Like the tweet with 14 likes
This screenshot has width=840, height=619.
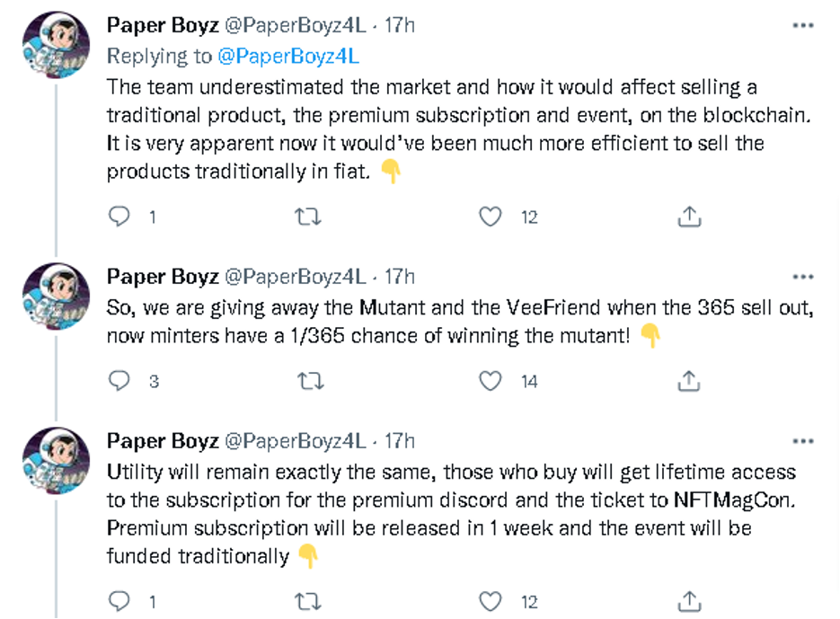coord(490,381)
